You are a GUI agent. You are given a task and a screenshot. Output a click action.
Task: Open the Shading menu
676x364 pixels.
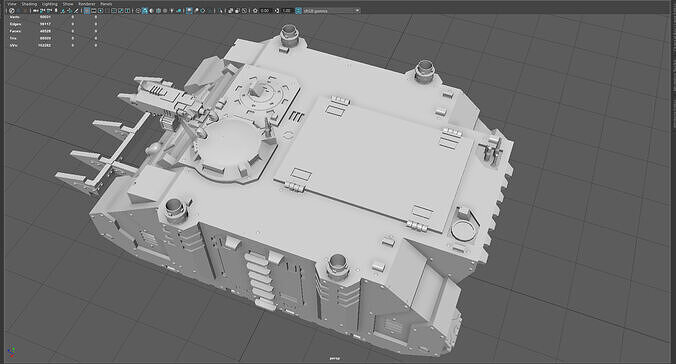tap(29, 4)
